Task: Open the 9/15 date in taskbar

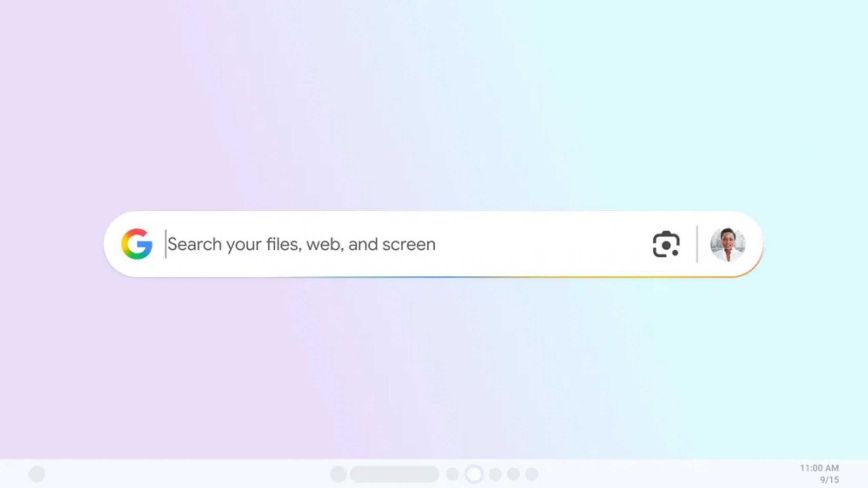Action: tap(829, 480)
